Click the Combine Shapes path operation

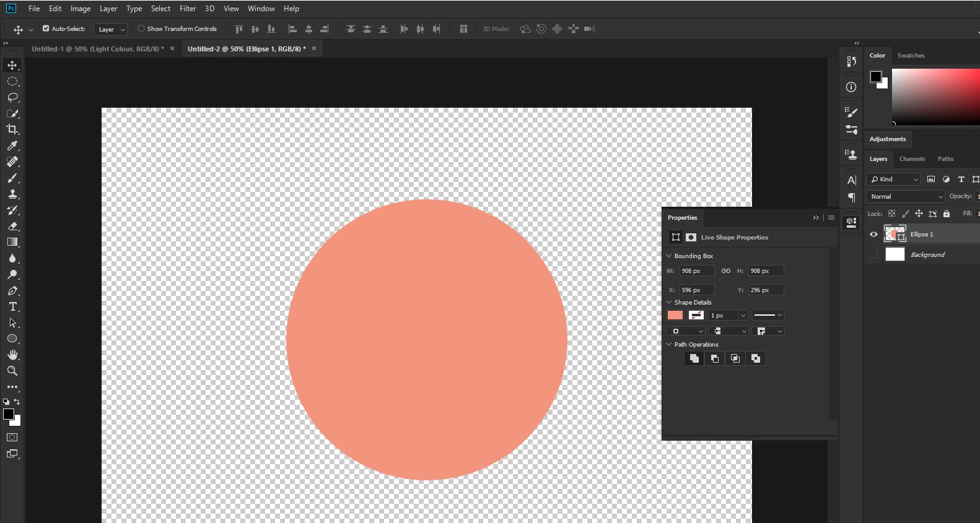point(694,358)
